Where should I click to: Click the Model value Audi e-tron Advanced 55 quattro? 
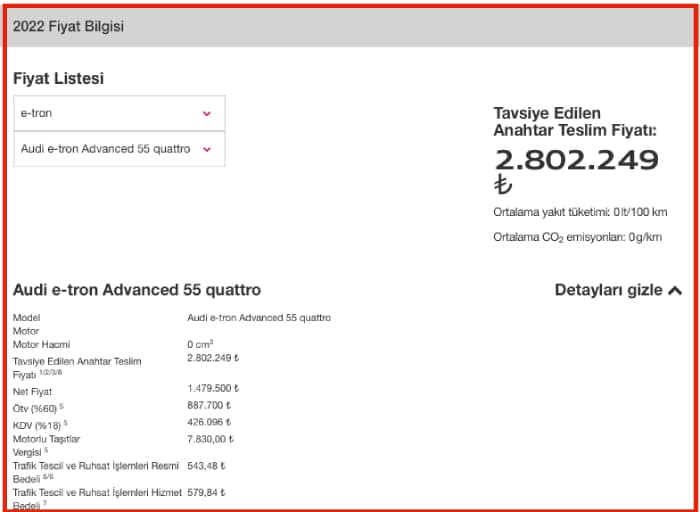pyautogui.click(x=259, y=317)
